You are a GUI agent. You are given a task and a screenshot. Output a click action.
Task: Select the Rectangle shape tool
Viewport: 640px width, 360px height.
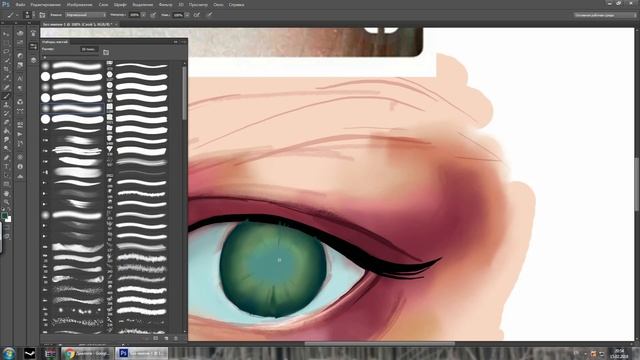7,184
